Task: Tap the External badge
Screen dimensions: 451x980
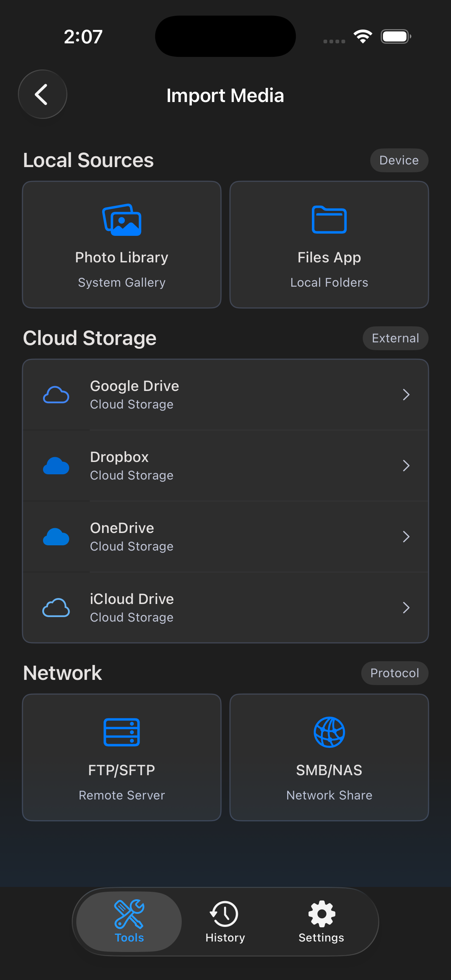Action: coord(395,338)
